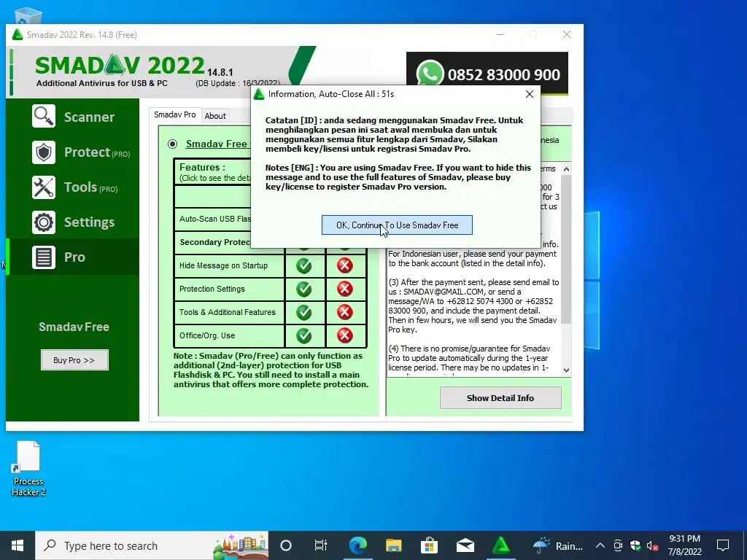747x560 pixels.
Task: Click green check in Protection Settings row
Action: coord(304,289)
